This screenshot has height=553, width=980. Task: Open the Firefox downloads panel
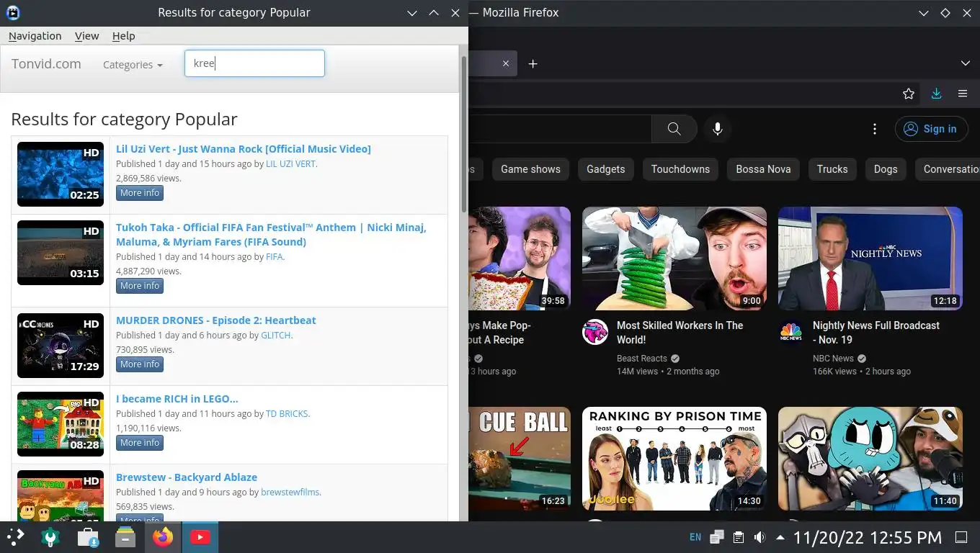(936, 94)
